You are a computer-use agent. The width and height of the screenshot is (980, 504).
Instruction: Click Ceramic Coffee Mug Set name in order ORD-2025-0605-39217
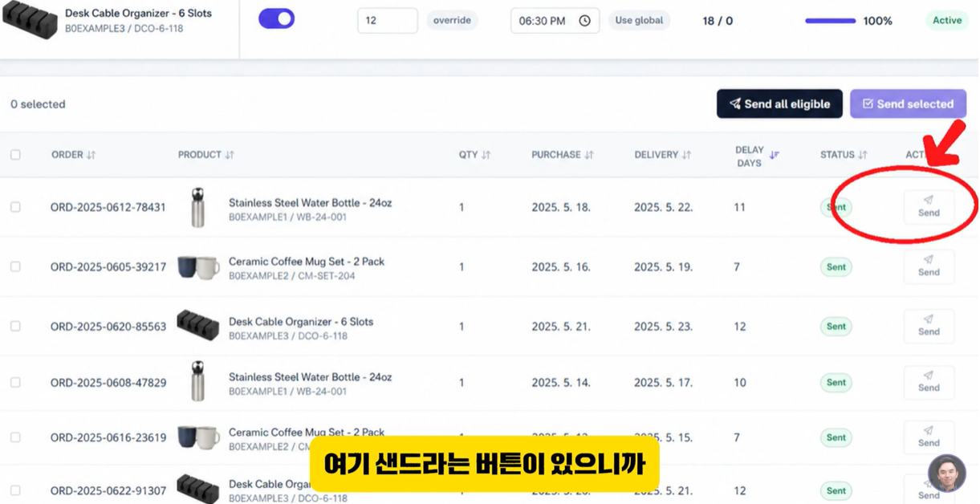(307, 262)
